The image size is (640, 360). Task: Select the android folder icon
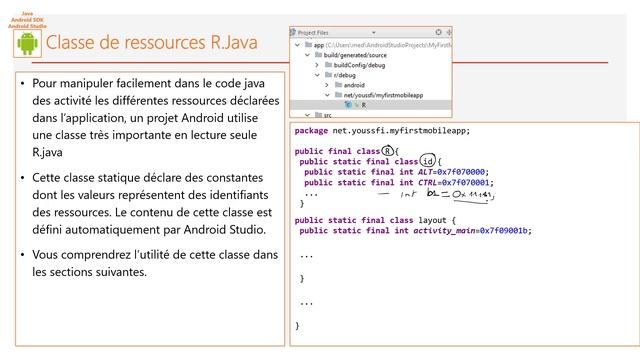[338, 84]
